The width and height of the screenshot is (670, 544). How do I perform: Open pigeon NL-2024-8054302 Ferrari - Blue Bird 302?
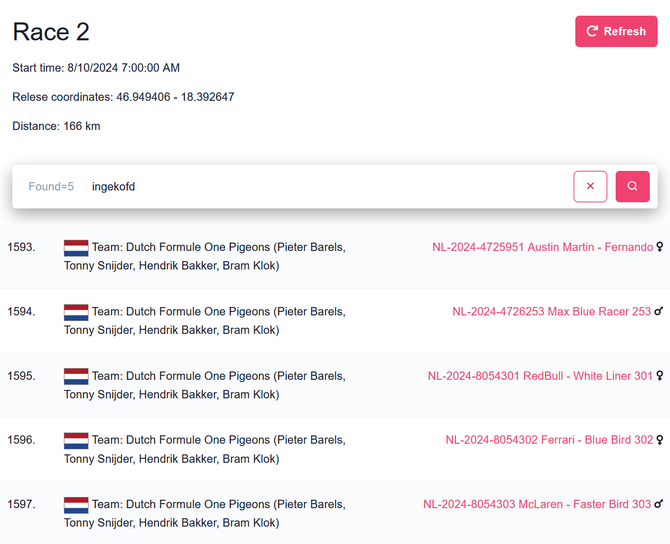(x=549, y=440)
